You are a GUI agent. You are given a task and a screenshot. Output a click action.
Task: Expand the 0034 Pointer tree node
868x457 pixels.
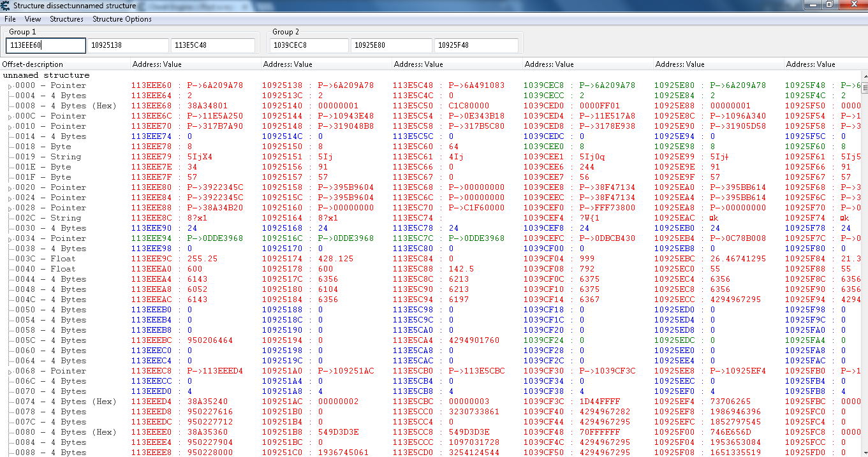pyautogui.click(x=10, y=239)
